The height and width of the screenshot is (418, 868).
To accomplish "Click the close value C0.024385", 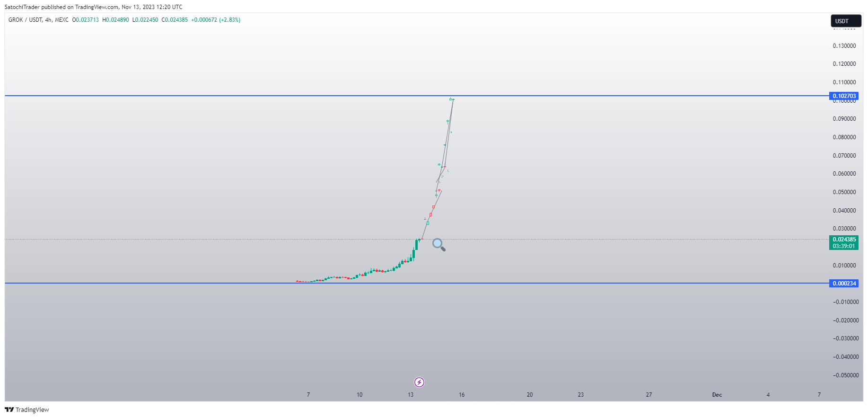I will pos(175,20).
